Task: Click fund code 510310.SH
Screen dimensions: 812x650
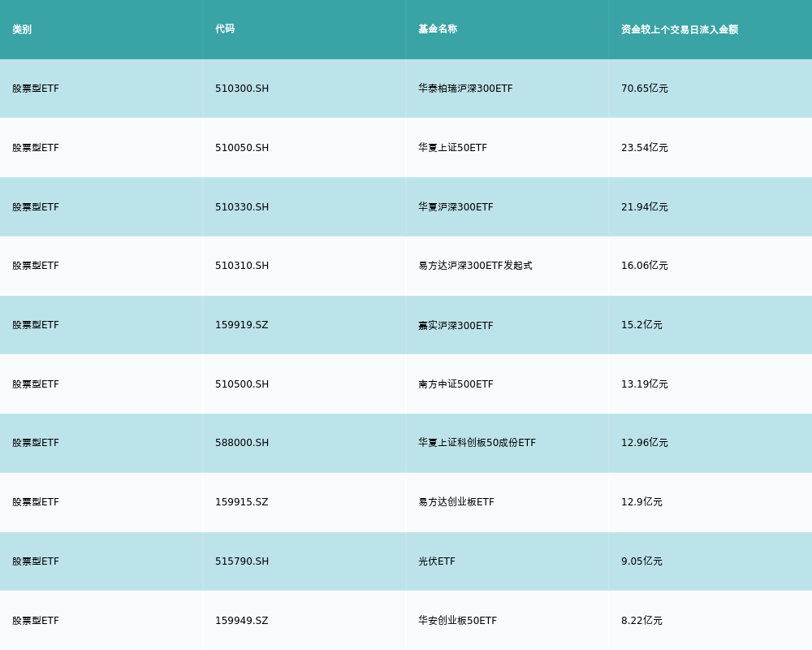Action: (242, 266)
